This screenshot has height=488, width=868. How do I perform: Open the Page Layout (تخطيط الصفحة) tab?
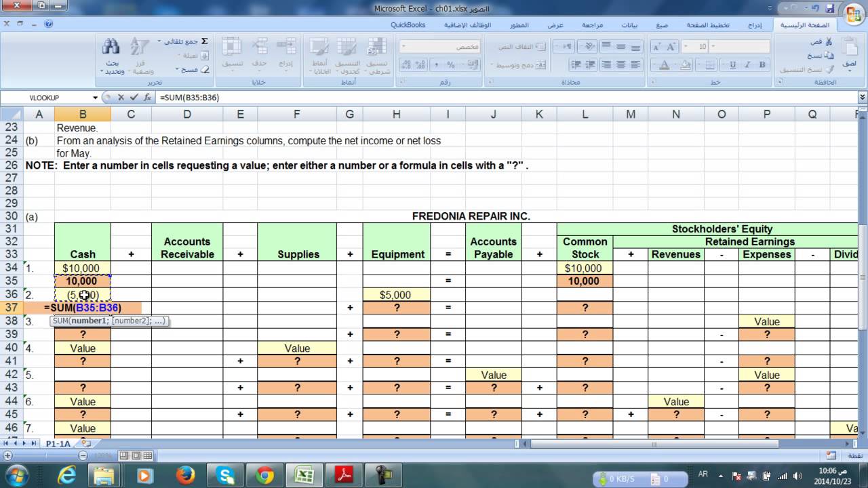point(708,24)
